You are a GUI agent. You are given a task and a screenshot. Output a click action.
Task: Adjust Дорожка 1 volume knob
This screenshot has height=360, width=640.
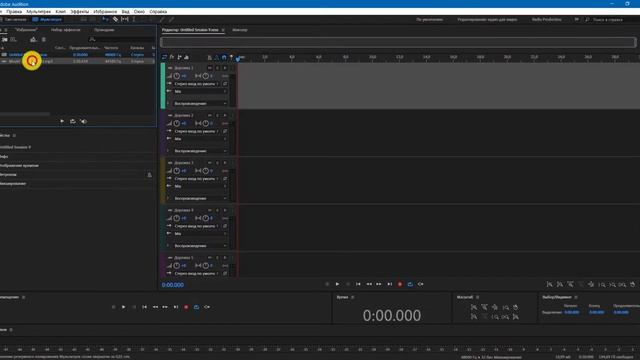pos(177,76)
